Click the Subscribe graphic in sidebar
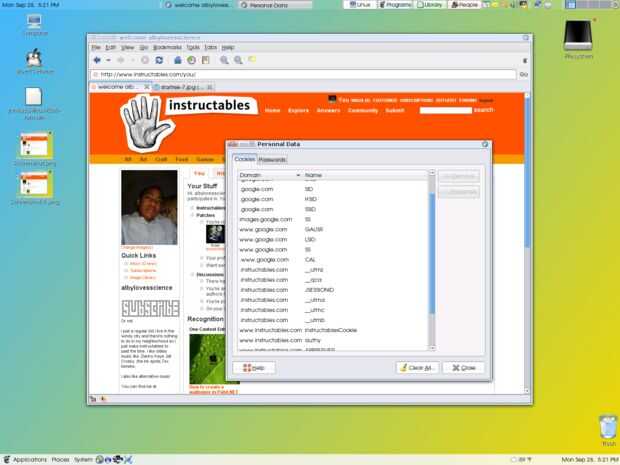Viewport: 620px width, 465px height. pyautogui.click(x=150, y=308)
